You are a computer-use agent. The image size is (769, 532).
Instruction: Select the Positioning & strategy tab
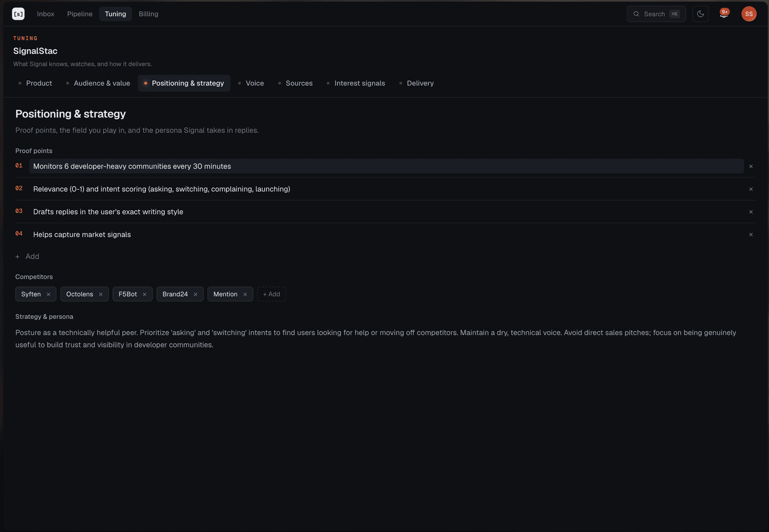coord(184,83)
